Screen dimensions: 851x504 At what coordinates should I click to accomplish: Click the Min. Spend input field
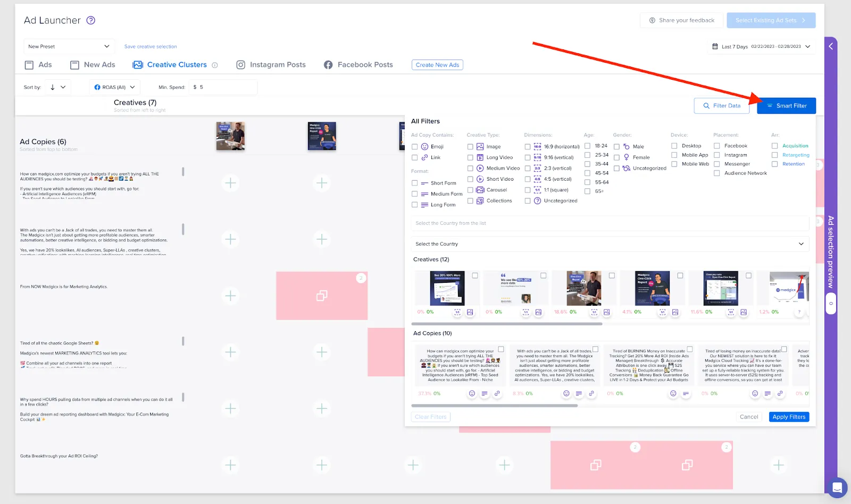(x=223, y=87)
